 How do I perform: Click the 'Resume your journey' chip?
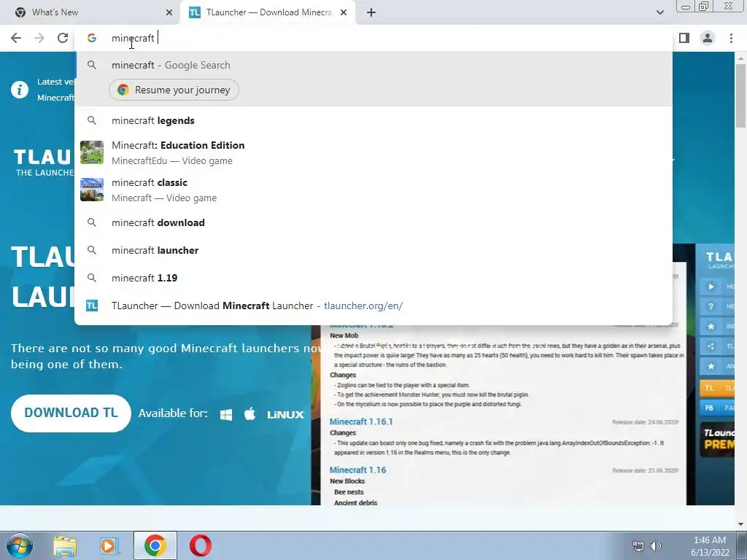pyautogui.click(x=174, y=90)
